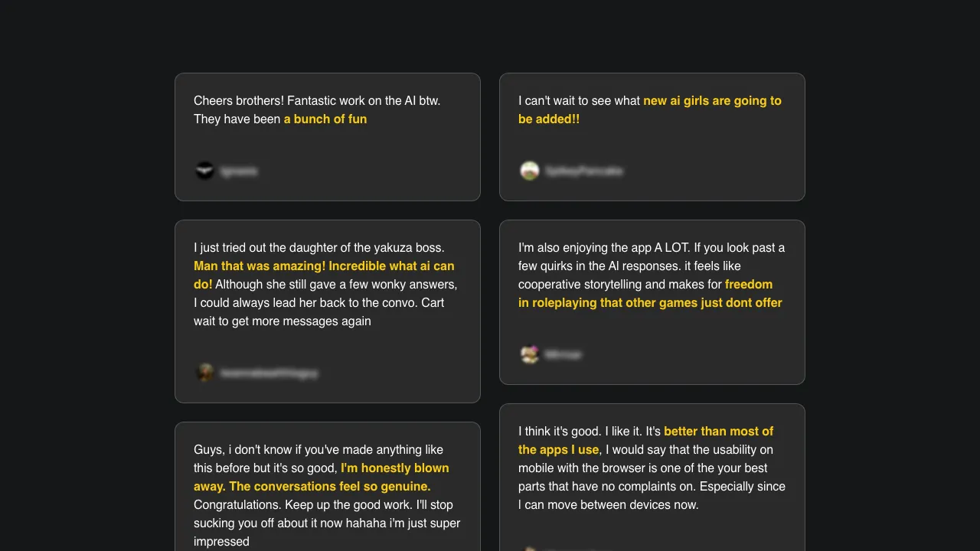Click the highlighted 'better than most of' phrase
Viewport: 980px width, 551px height.
[x=718, y=432]
